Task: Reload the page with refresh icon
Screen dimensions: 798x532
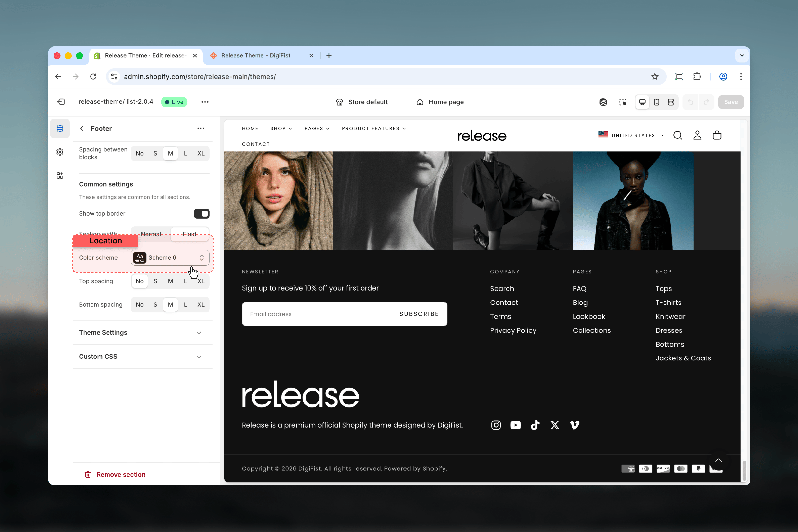Action: (93, 76)
